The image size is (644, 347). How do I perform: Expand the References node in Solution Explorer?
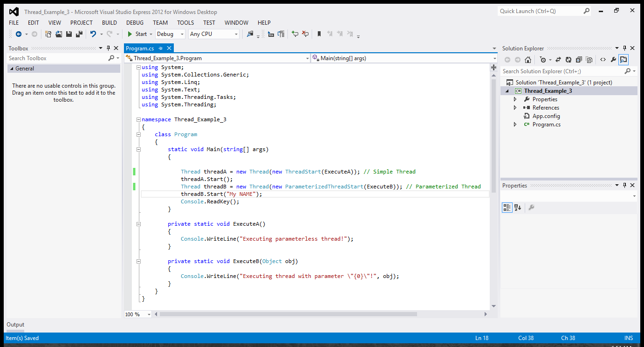(515, 108)
